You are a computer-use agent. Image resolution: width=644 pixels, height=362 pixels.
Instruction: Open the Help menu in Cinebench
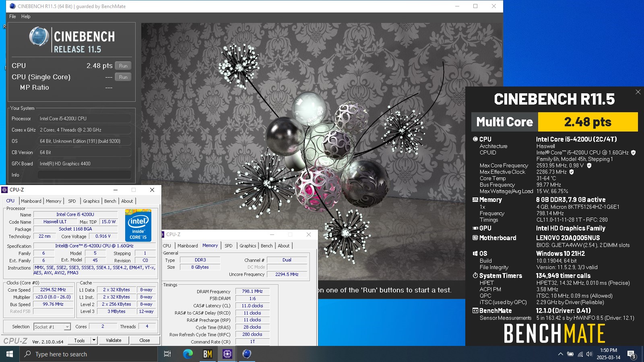pos(26,16)
